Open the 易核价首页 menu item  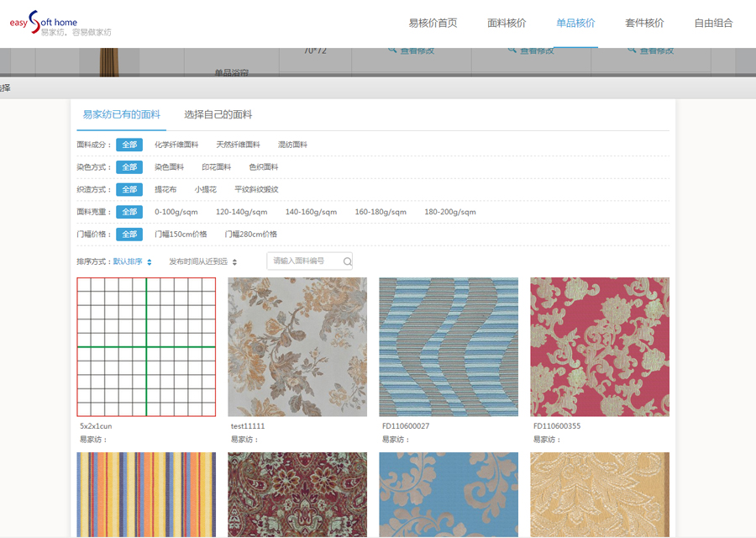(x=433, y=23)
